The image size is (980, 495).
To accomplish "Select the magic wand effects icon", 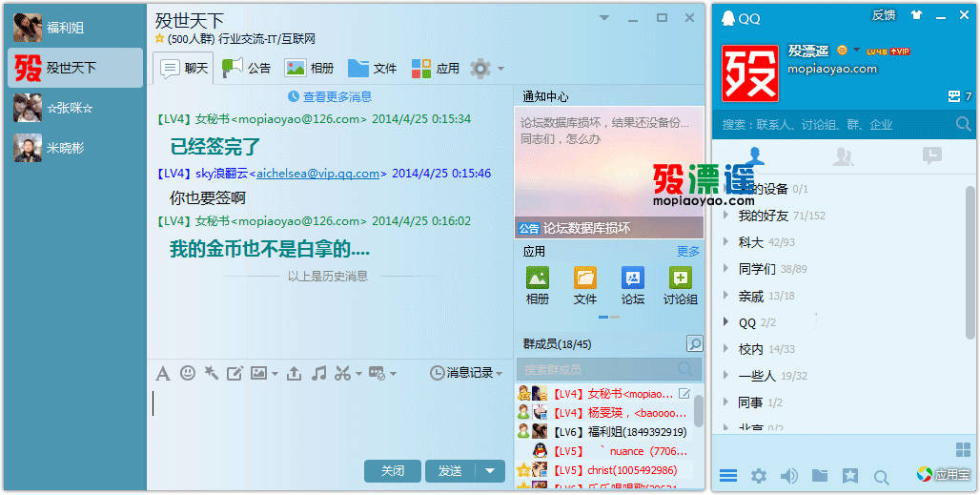I will (212, 373).
